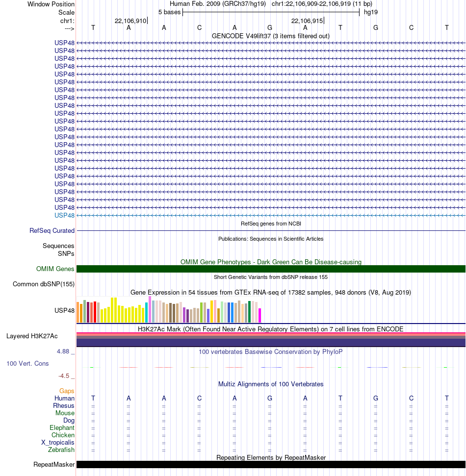Click the tallest violet bar in GTEx chart
This screenshot has width=466, height=476.
pos(150,309)
